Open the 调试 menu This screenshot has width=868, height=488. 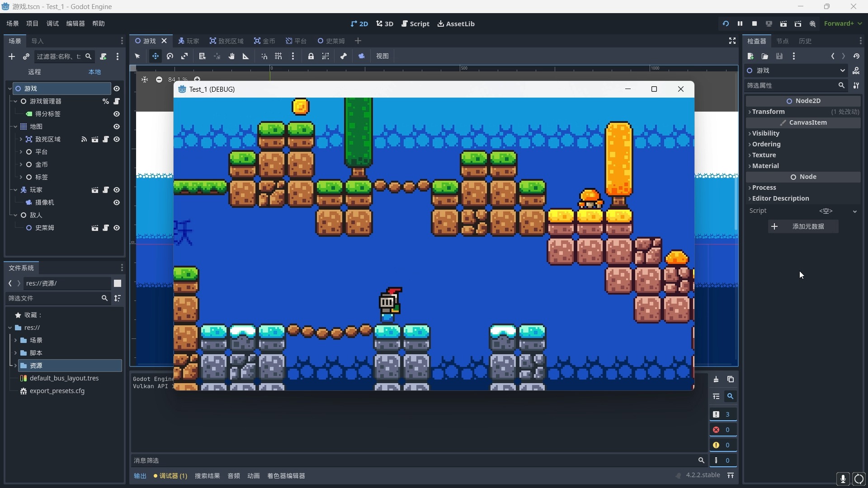click(x=52, y=23)
